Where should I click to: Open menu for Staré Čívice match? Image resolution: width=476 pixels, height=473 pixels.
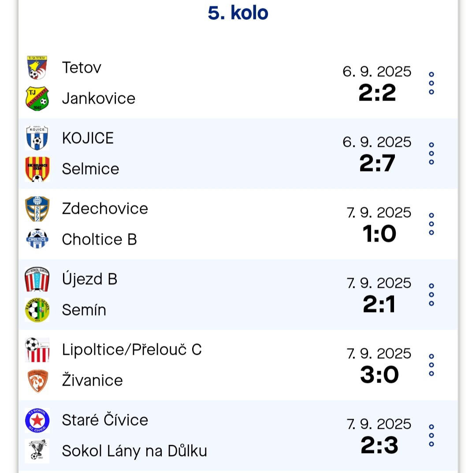(431, 436)
